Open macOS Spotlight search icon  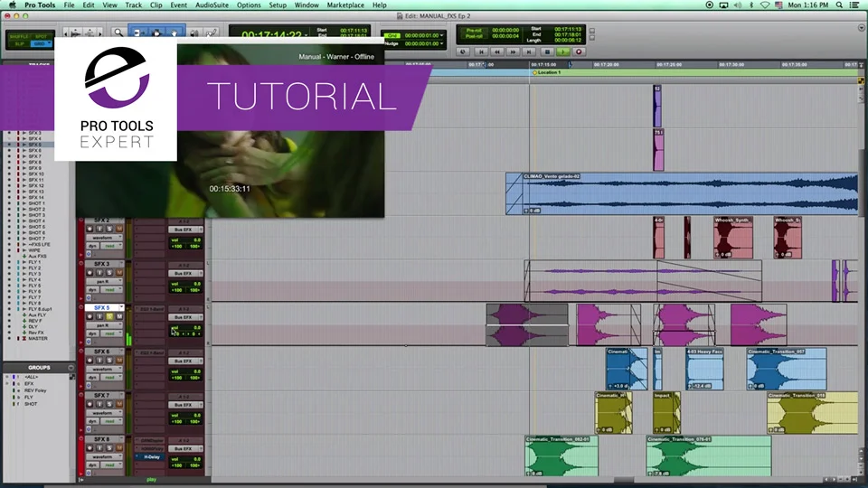click(839, 5)
